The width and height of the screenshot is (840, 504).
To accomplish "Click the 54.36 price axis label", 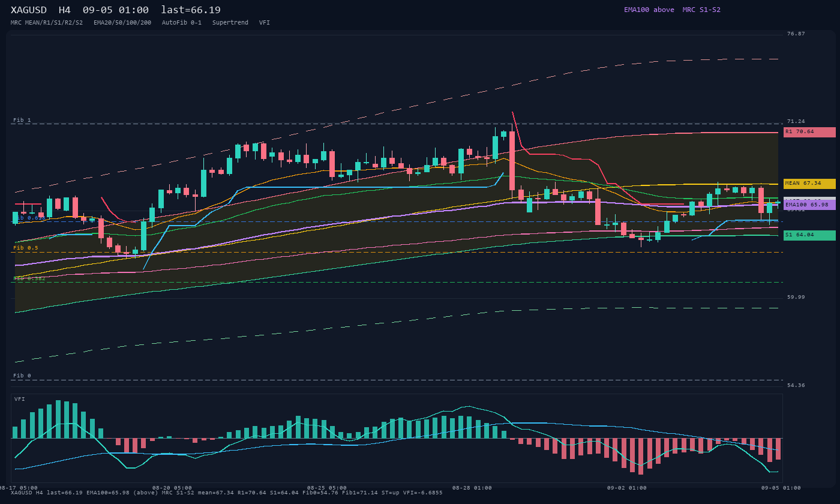I will pos(796,385).
